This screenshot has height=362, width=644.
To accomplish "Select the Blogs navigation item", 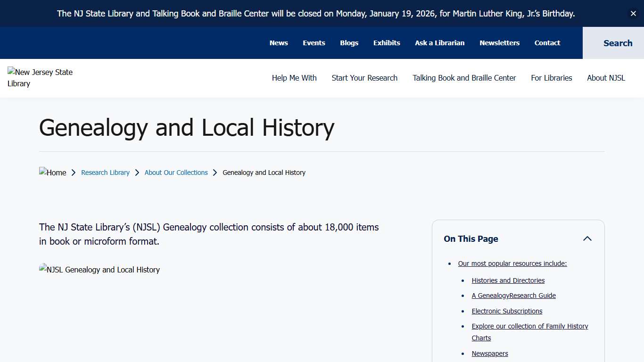I will (x=349, y=43).
